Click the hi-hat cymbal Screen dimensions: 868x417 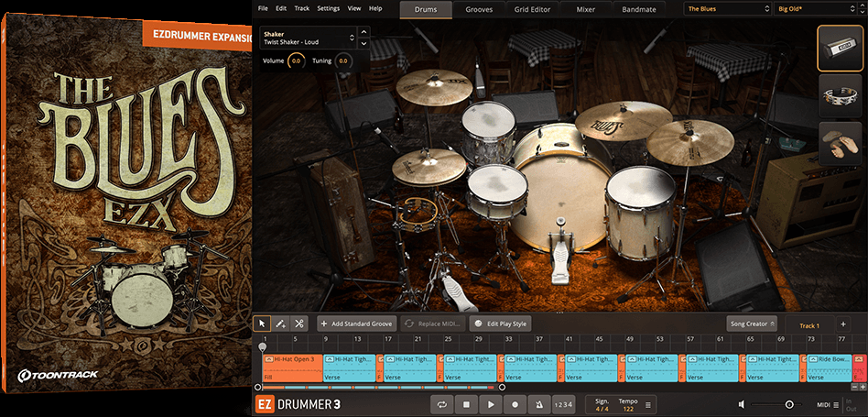pyautogui.click(x=429, y=166)
